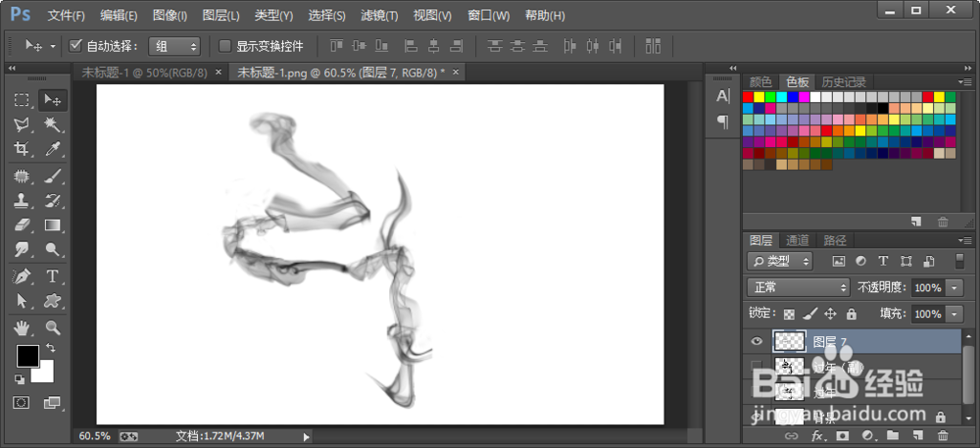This screenshot has height=448, width=980.
Task: Open the swatches panel flyout menu
Action: coord(965,81)
